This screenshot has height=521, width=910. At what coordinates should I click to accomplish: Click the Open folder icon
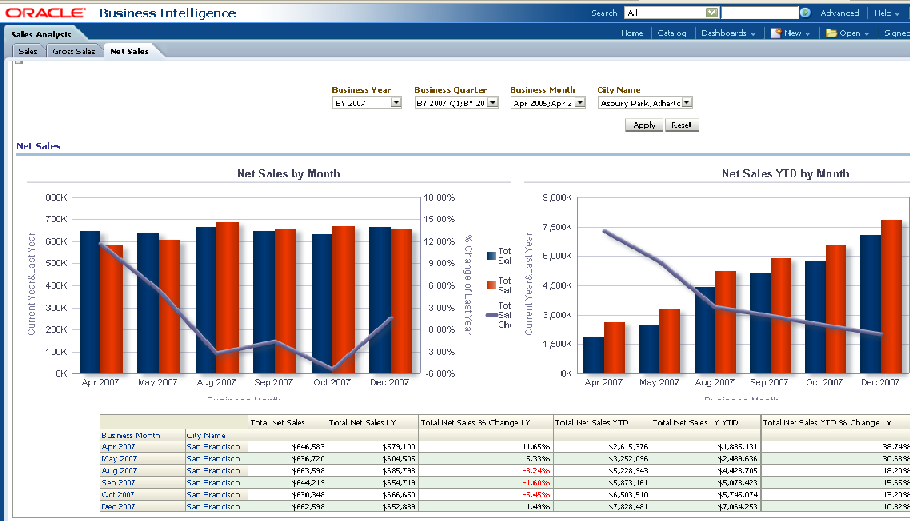(831, 33)
